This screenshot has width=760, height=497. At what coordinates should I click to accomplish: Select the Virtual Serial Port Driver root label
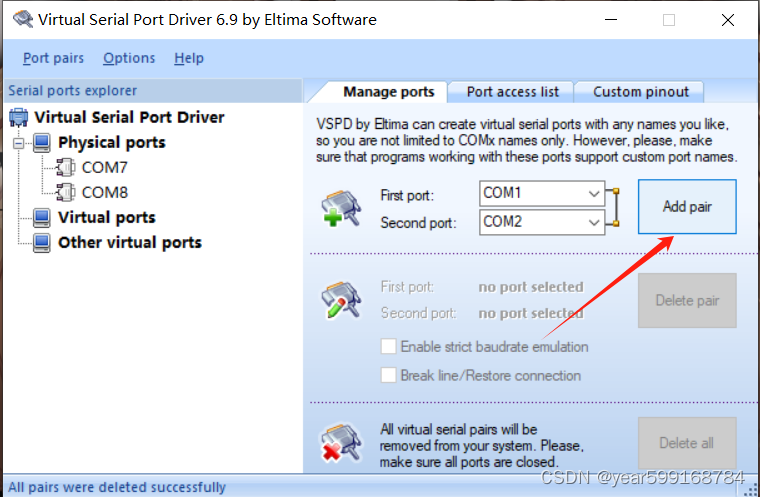click(129, 117)
